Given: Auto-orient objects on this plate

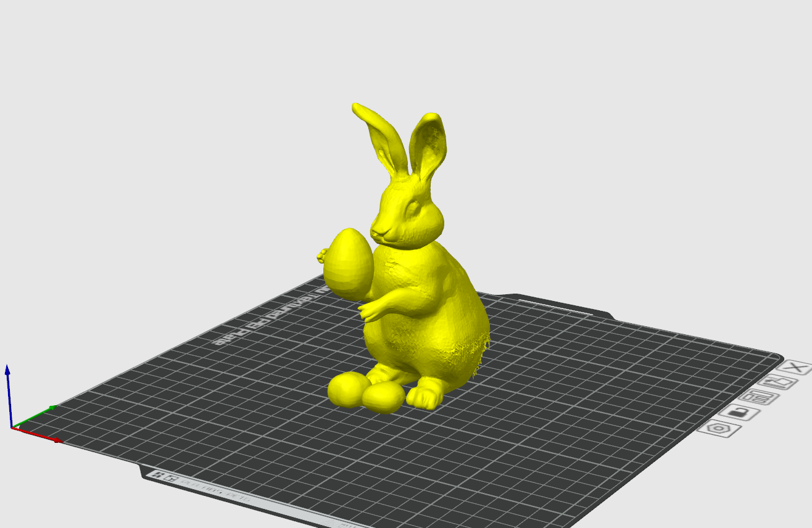Looking at the screenshot, I should coord(778,382).
